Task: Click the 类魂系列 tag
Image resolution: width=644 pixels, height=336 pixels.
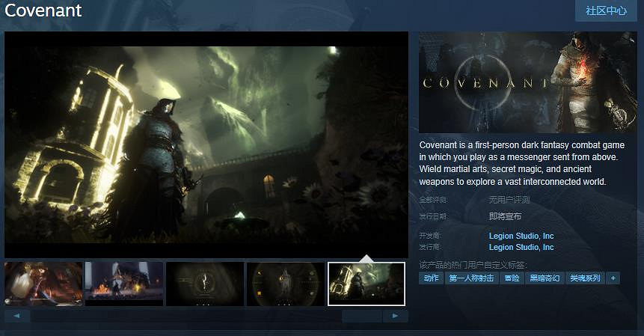Action: click(x=585, y=278)
